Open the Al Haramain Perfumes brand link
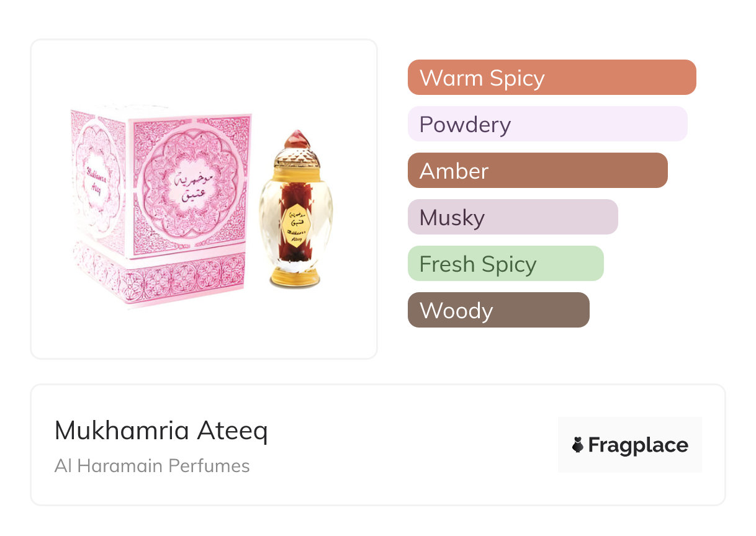756x536 pixels. (x=152, y=466)
